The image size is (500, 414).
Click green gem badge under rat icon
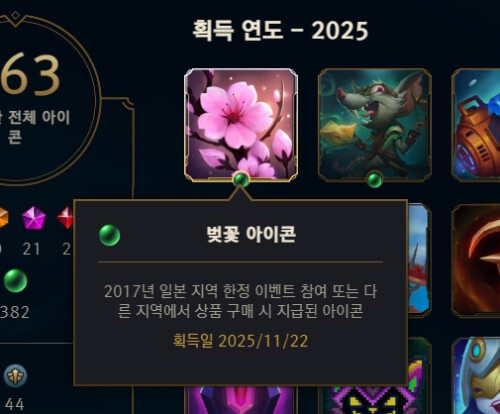tap(375, 180)
